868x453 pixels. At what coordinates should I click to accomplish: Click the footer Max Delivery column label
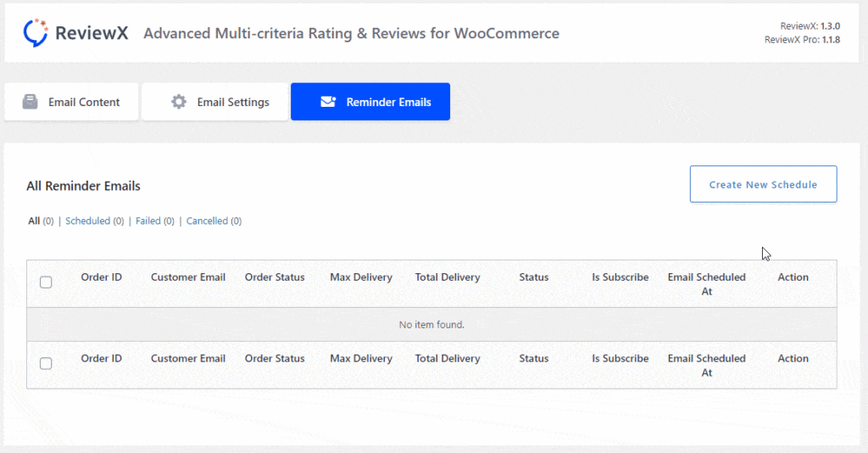361,358
